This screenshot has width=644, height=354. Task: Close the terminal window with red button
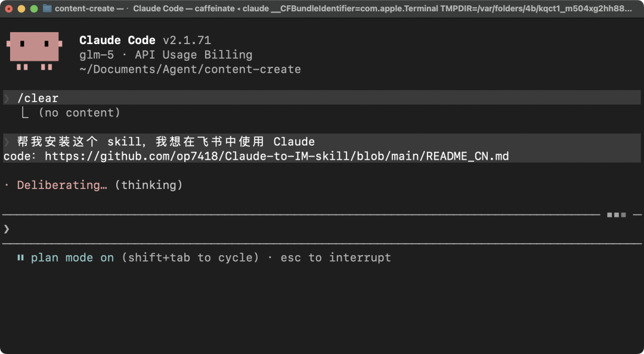[9, 9]
